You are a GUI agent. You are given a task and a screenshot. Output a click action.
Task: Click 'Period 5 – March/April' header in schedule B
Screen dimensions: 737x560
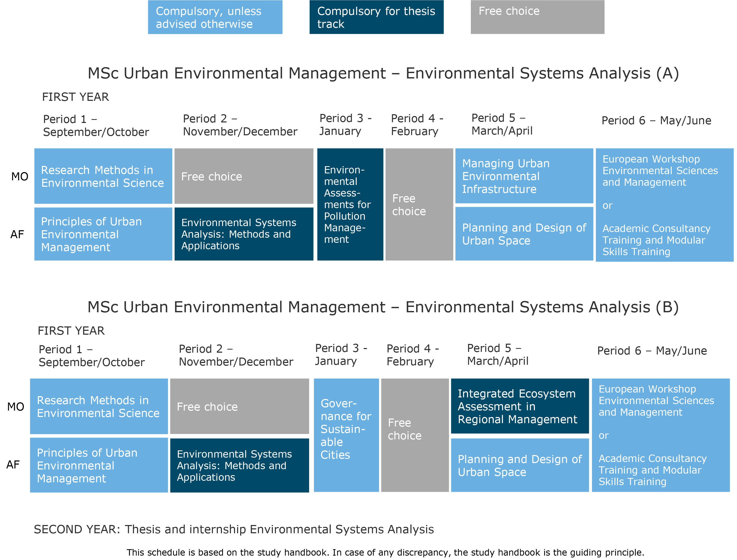498,355
